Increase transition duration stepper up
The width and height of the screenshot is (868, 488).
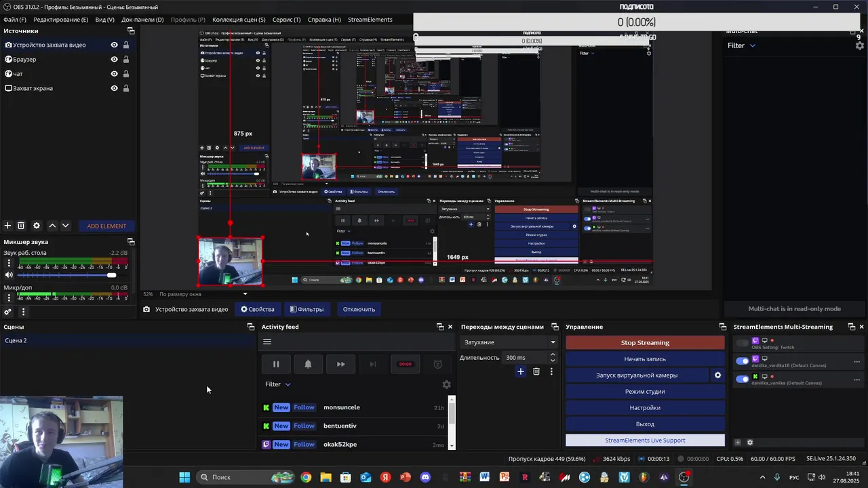tap(553, 354)
